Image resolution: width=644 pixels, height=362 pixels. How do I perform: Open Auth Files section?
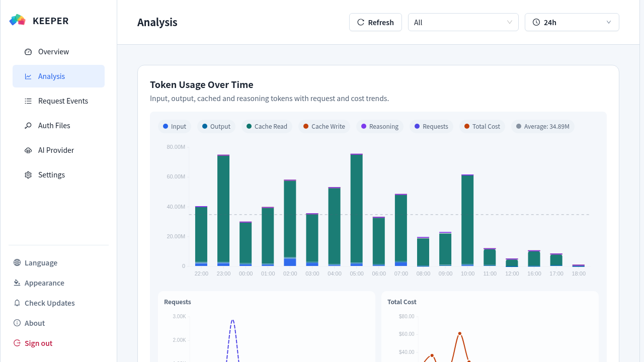58,126
